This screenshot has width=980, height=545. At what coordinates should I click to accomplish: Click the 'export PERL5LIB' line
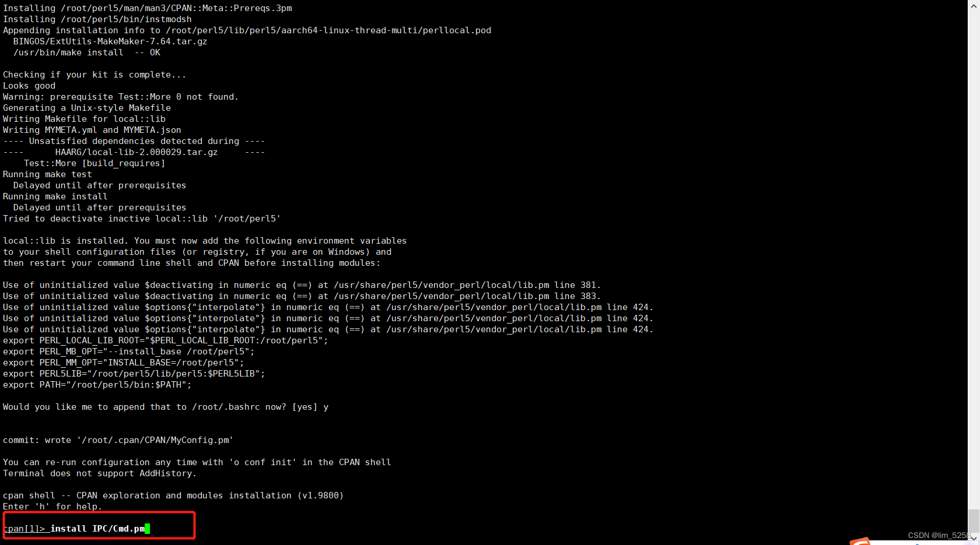134,374
